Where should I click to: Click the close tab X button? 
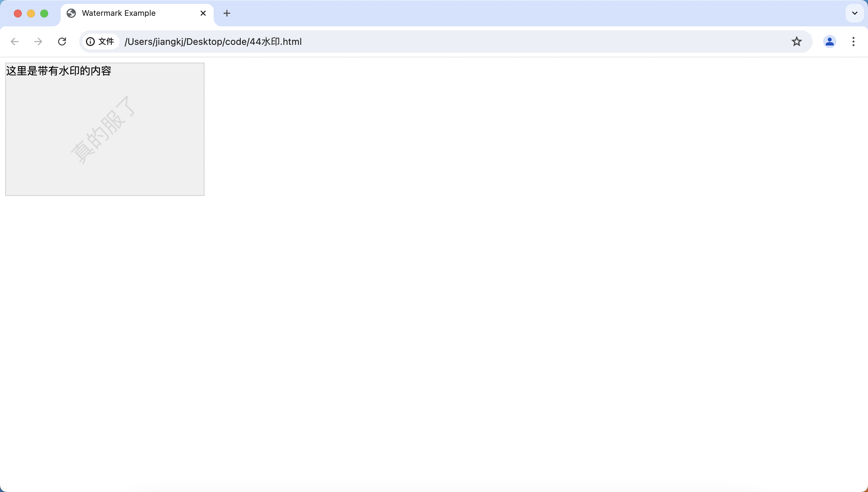[x=203, y=13]
